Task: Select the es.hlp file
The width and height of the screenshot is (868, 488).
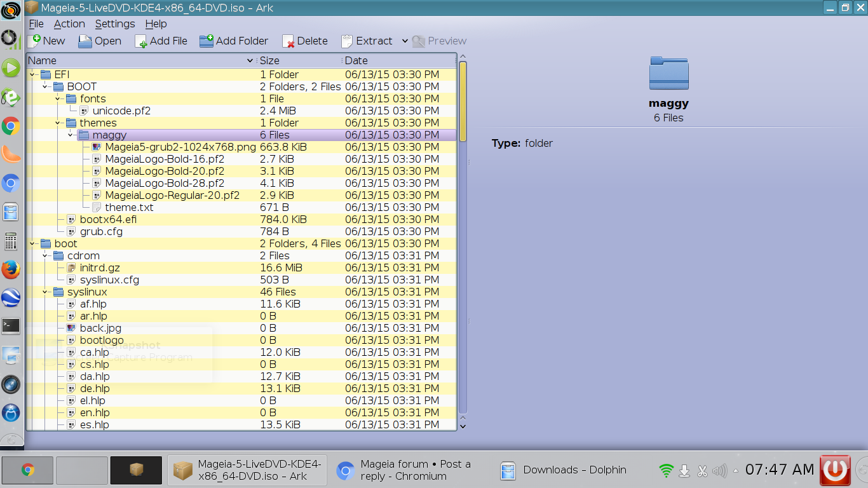Action: (x=95, y=424)
